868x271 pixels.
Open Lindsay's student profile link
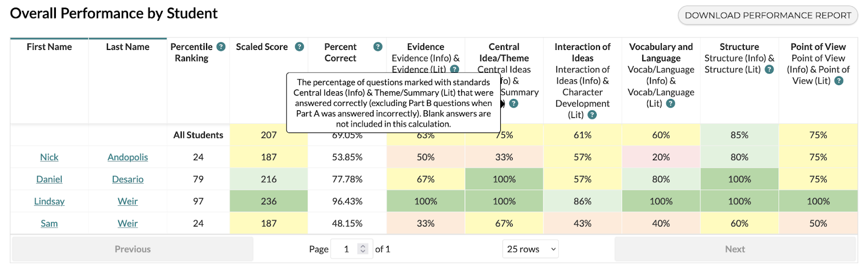pyautogui.click(x=49, y=201)
